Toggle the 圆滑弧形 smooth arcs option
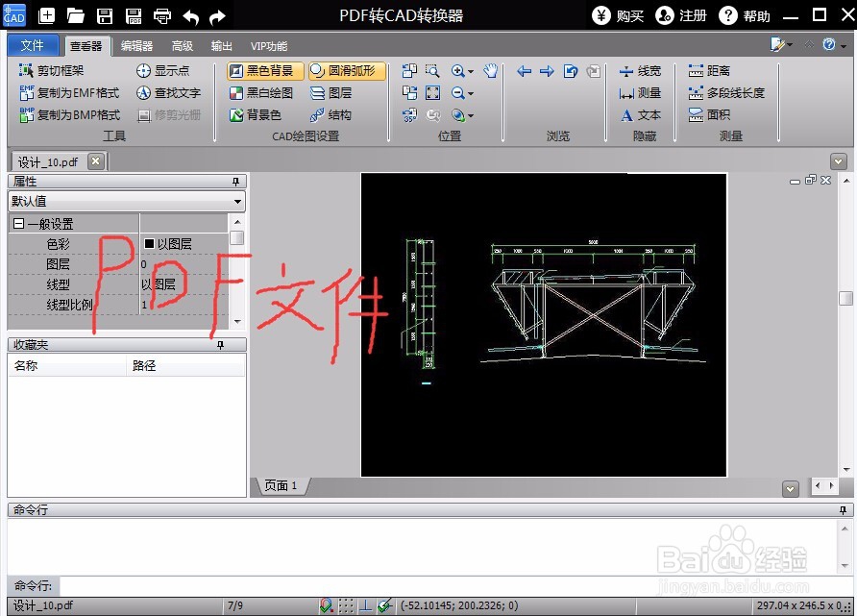Image resolution: width=857 pixels, height=616 pixels. click(x=347, y=69)
